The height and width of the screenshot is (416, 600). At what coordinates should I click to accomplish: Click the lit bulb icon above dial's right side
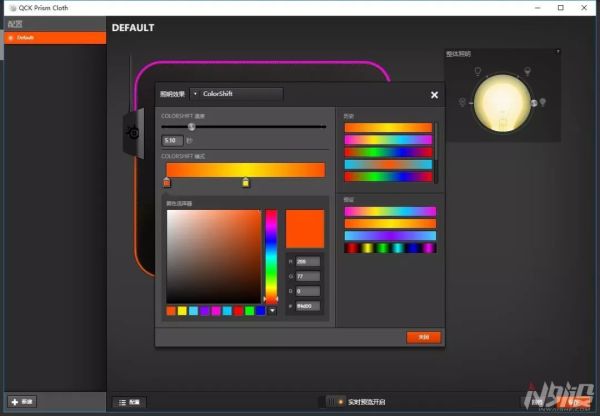(527, 71)
